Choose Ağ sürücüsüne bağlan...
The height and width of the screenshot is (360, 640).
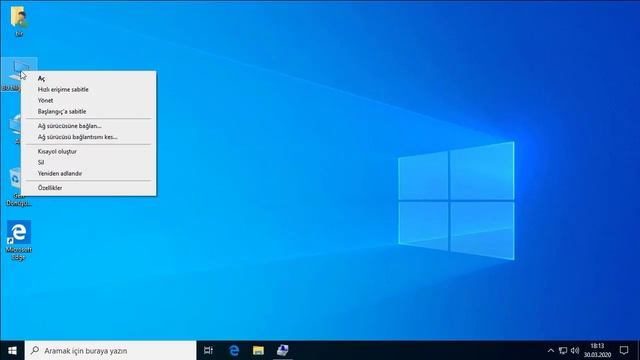tap(89, 126)
